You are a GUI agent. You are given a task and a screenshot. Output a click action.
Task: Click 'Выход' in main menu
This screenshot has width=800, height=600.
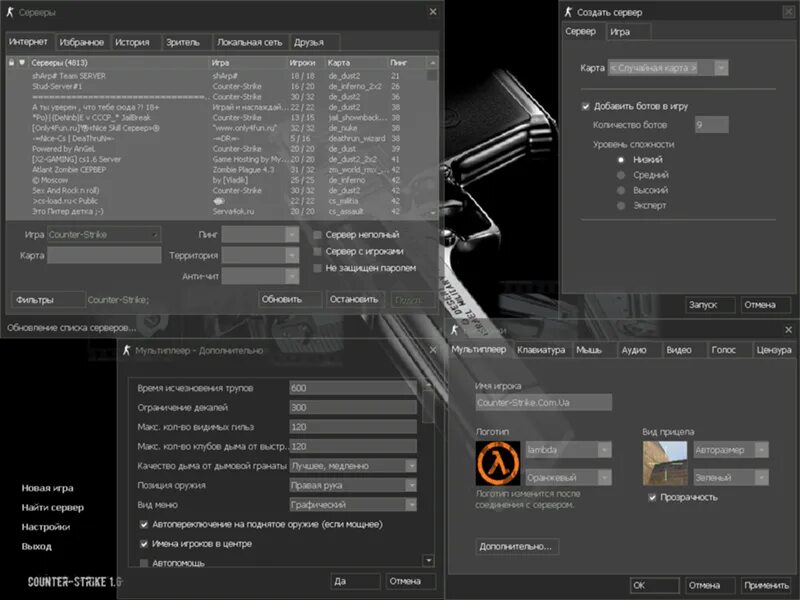tap(37, 546)
